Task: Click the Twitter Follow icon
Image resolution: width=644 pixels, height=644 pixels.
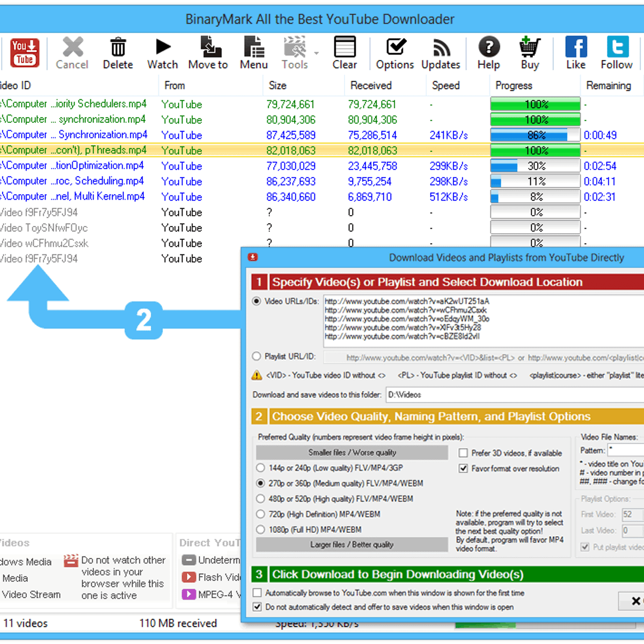Action: [x=617, y=53]
